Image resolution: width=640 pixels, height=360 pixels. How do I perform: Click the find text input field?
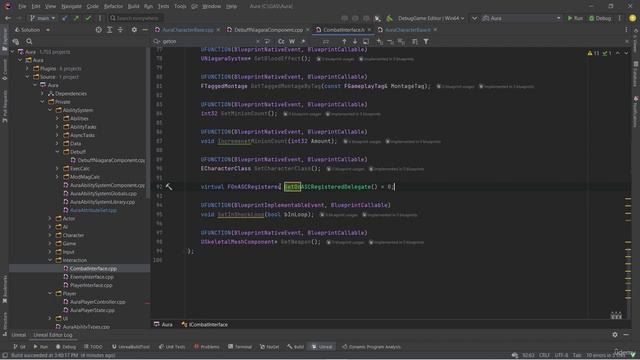(206, 41)
